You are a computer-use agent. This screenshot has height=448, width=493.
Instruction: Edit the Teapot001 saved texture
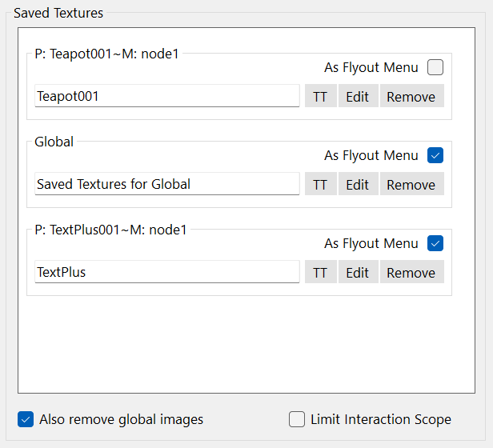[357, 97]
